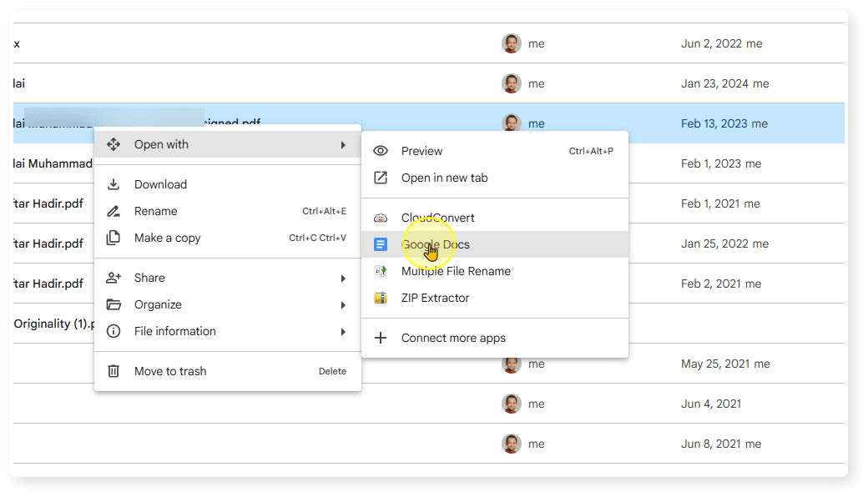The height and width of the screenshot is (497, 868).
Task: Select tar Hadir.pdf dated Feb 2, 2021
Action: pos(48,284)
